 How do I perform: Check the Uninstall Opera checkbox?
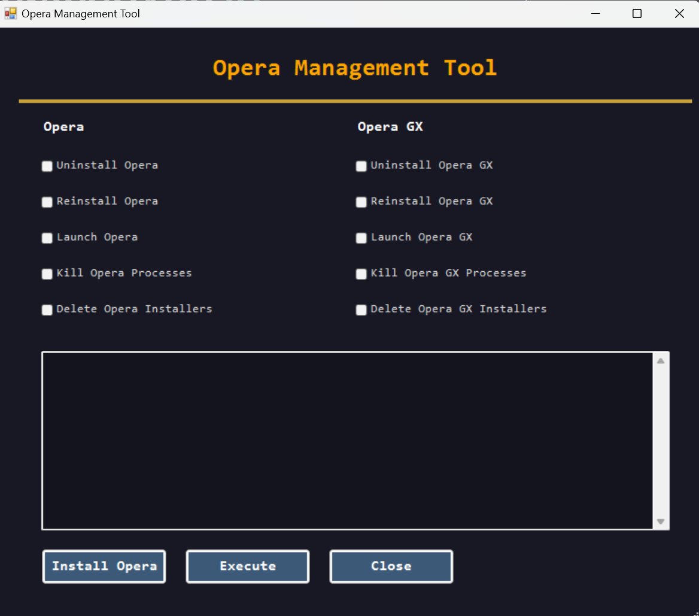point(47,166)
